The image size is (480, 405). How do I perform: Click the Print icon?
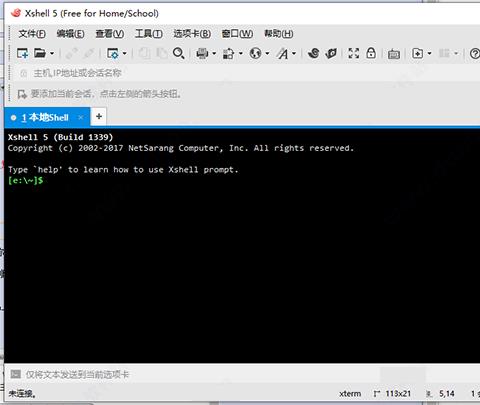(x=202, y=53)
